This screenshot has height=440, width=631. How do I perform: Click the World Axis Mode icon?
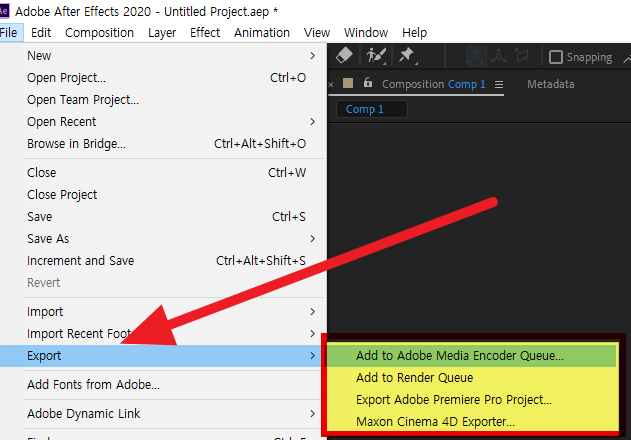tap(499, 56)
